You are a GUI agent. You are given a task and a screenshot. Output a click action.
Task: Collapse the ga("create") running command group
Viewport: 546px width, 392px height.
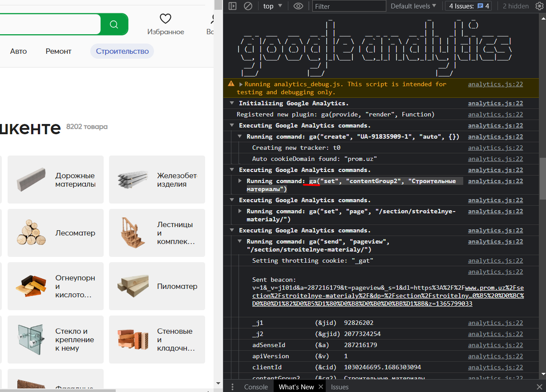click(x=240, y=136)
